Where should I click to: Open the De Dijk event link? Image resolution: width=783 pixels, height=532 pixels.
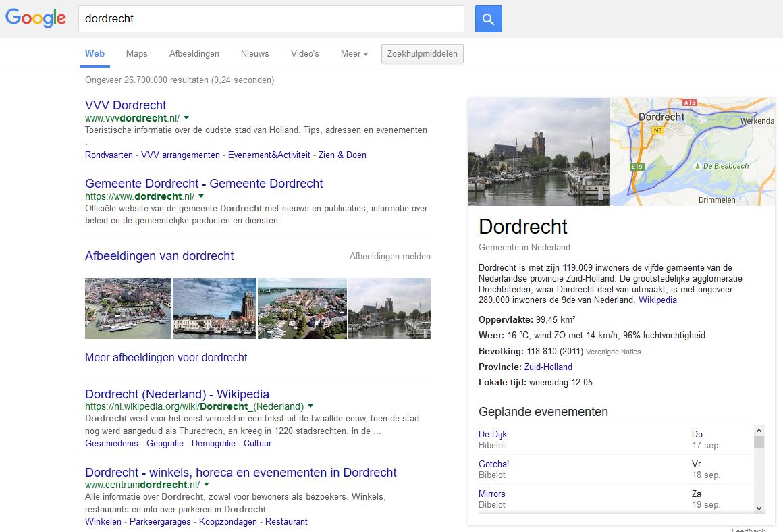pos(493,435)
